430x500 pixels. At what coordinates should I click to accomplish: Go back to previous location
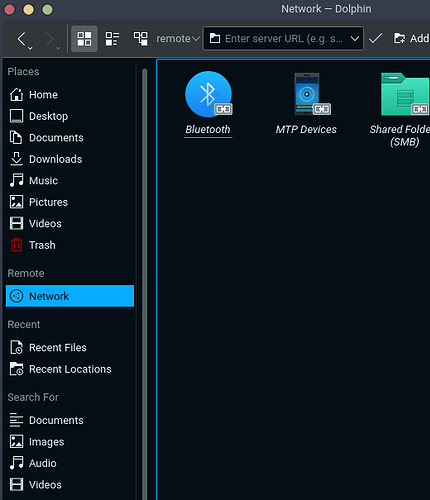[21, 39]
